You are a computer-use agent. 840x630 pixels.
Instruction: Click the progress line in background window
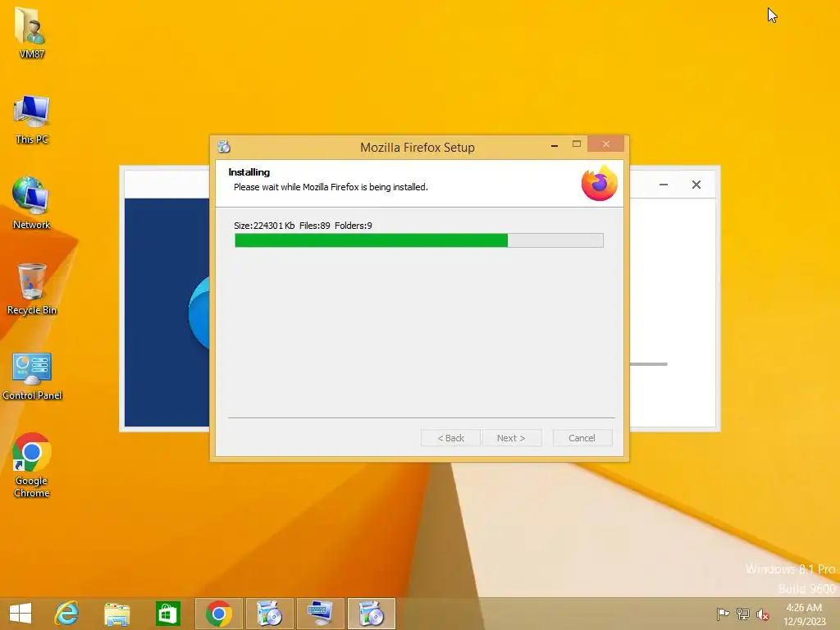(x=649, y=363)
